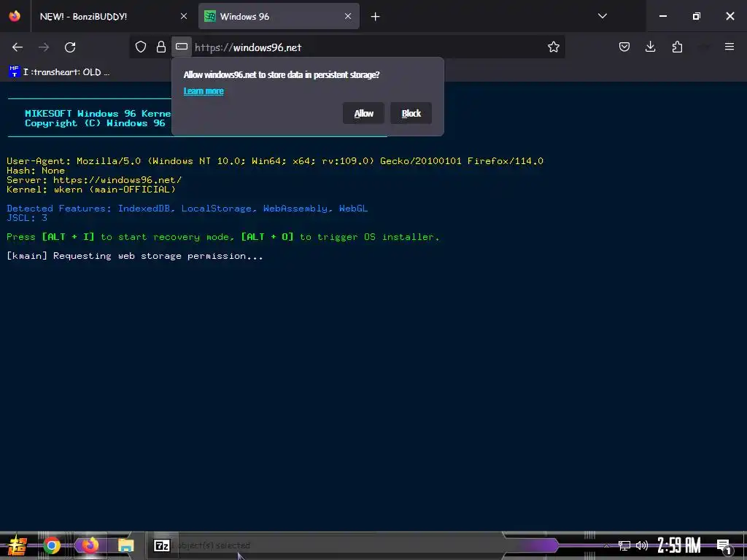Click the 'JSCL: 3' text
The height and width of the screenshot is (560, 747).
pos(27,218)
